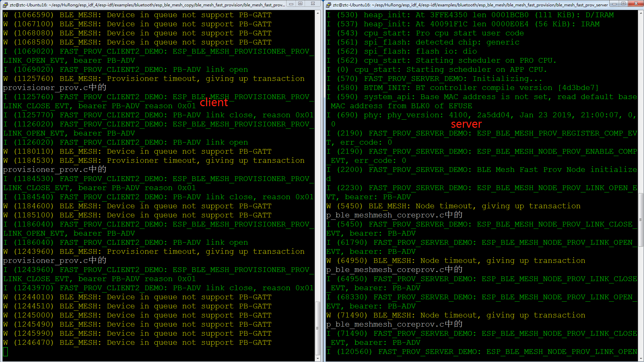Click "(1243970) ... PB-ADV link close" line
This screenshot has width=644, height=362.
[x=159, y=288]
